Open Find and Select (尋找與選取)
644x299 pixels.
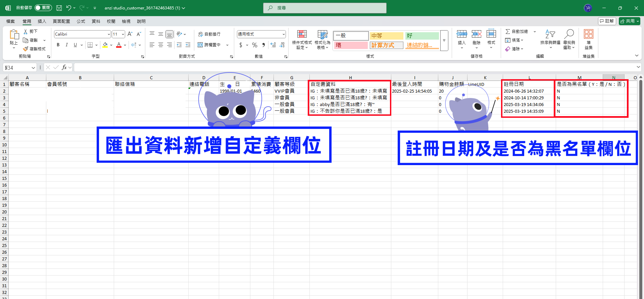coord(569,40)
